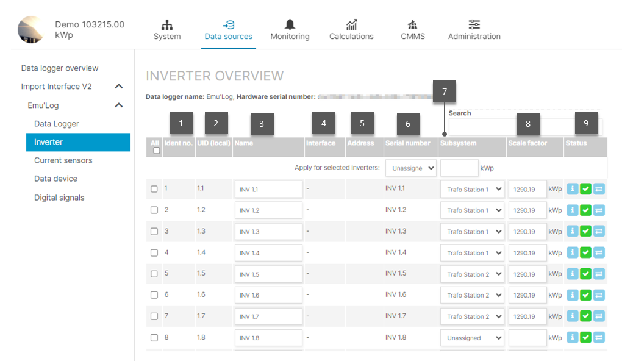This screenshot has height=364, width=622.
Task: Collapse the Import Interface V2 section
Action: pyautogui.click(x=120, y=86)
